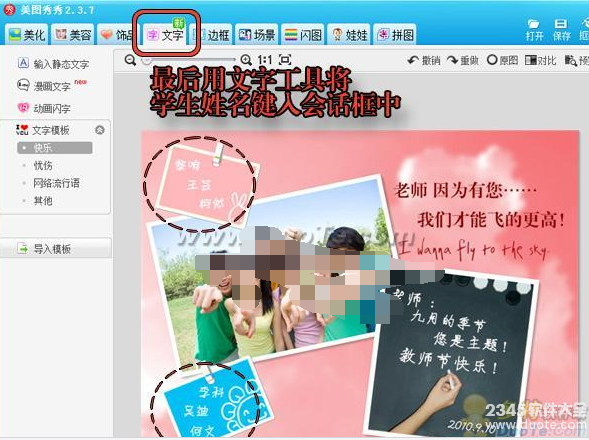Switch to the 场景 tab
Image resolution: width=589 pixels, height=440 pixels.
pyautogui.click(x=257, y=35)
